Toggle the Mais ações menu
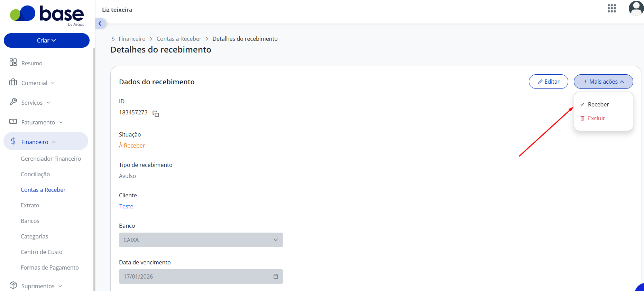Image resolution: width=644 pixels, height=291 pixels. pos(603,82)
